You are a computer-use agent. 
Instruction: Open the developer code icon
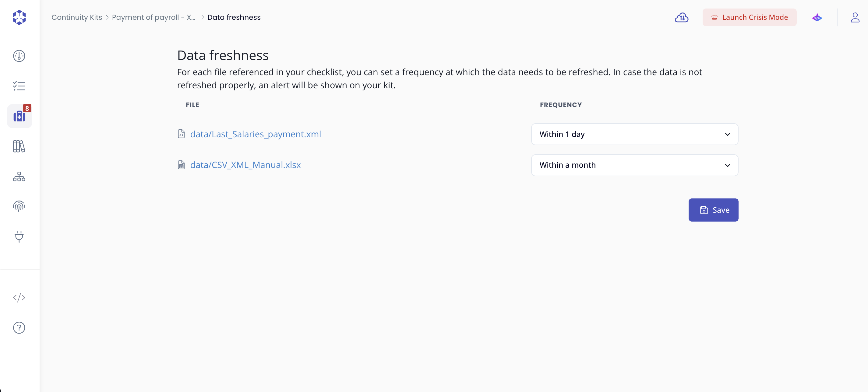coord(19,297)
